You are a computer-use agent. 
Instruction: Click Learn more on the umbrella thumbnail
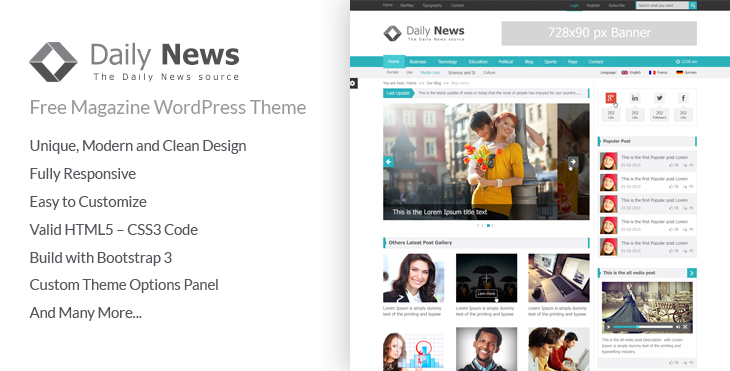coord(487,294)
